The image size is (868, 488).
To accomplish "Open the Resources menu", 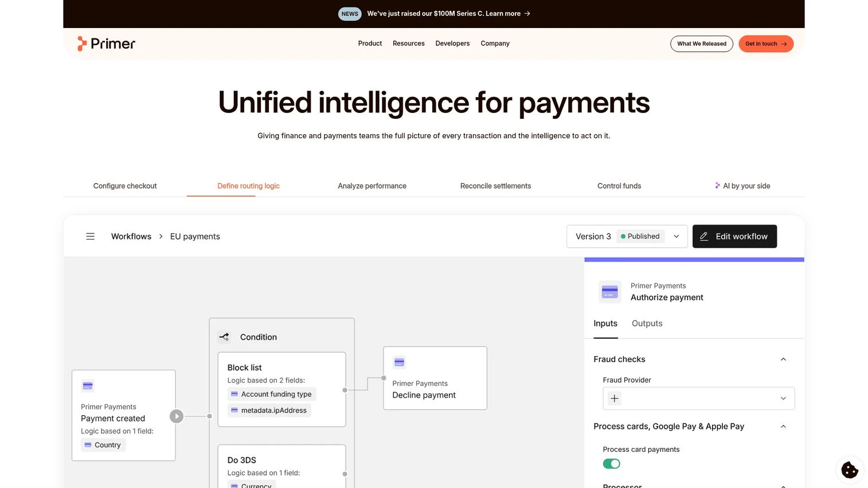I will 409,44.
